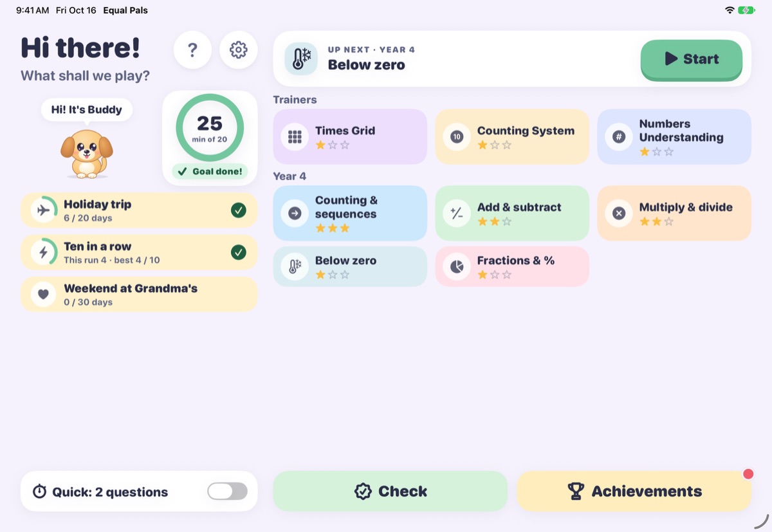Tap the Counting System '10' icon
Image resolution: width=772 pixels, height=532 pixels.
click(x=457, y=137)
